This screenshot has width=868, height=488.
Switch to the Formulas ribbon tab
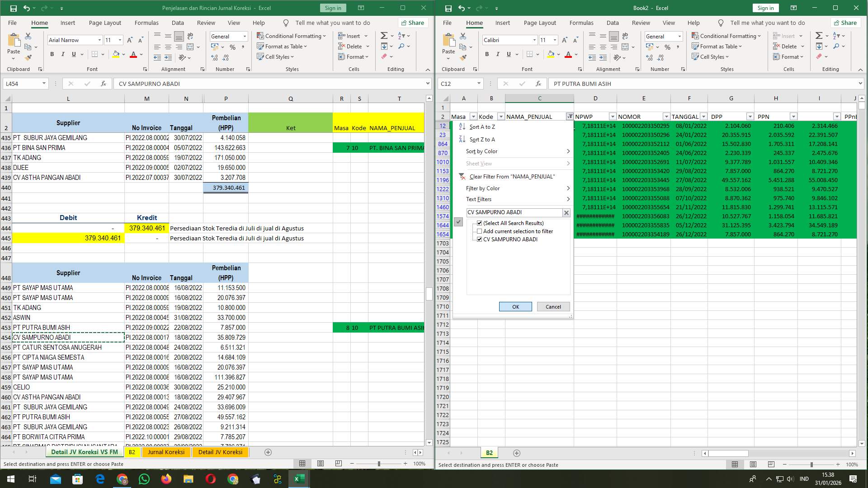tap(146, 23)
